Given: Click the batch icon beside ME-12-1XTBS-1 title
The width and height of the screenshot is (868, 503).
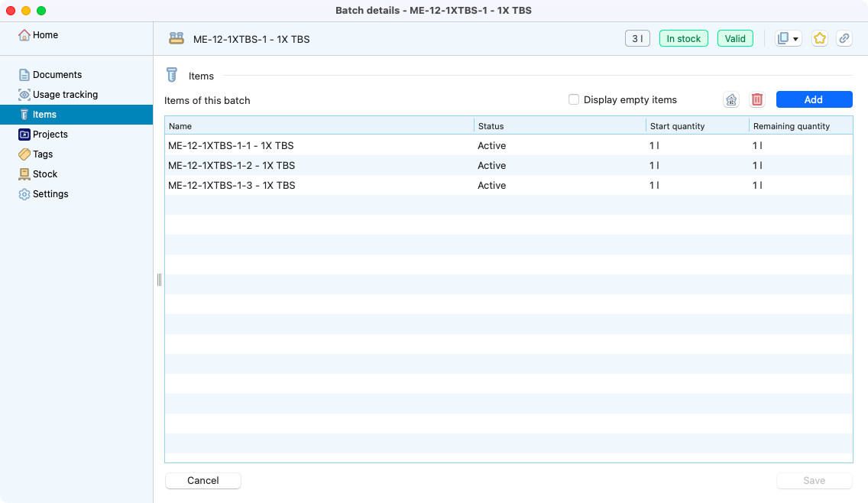Looking at the screenshot, I should 176,39.
